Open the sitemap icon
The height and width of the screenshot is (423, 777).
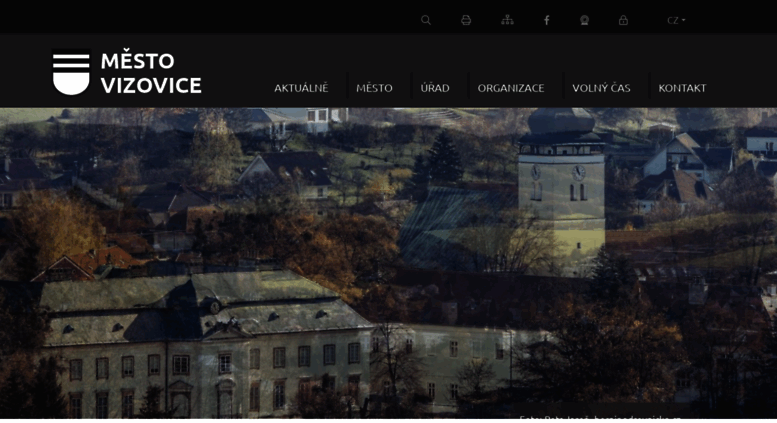(507, 20)
